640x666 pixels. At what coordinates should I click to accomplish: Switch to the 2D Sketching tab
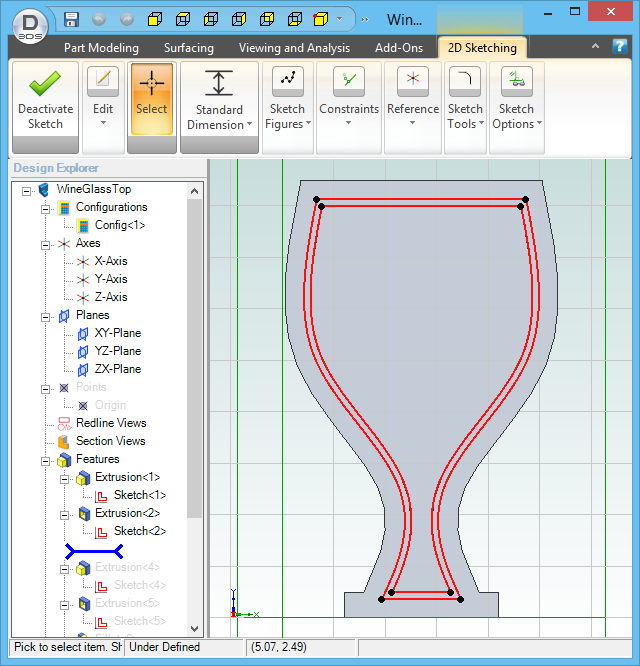(482, 48)
